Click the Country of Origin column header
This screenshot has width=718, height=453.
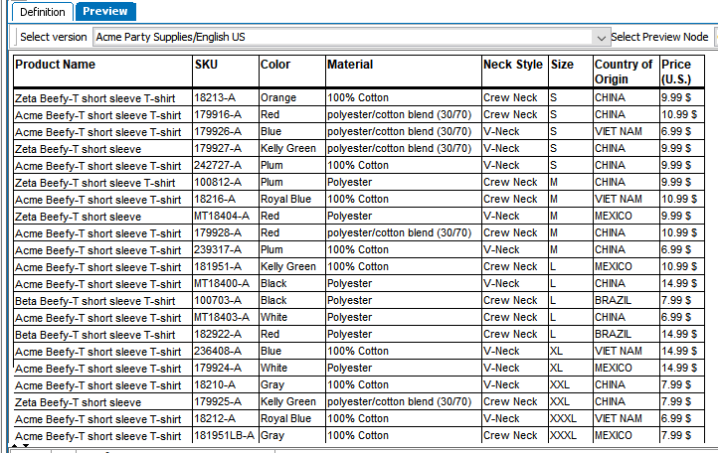(x=626, y=71)
